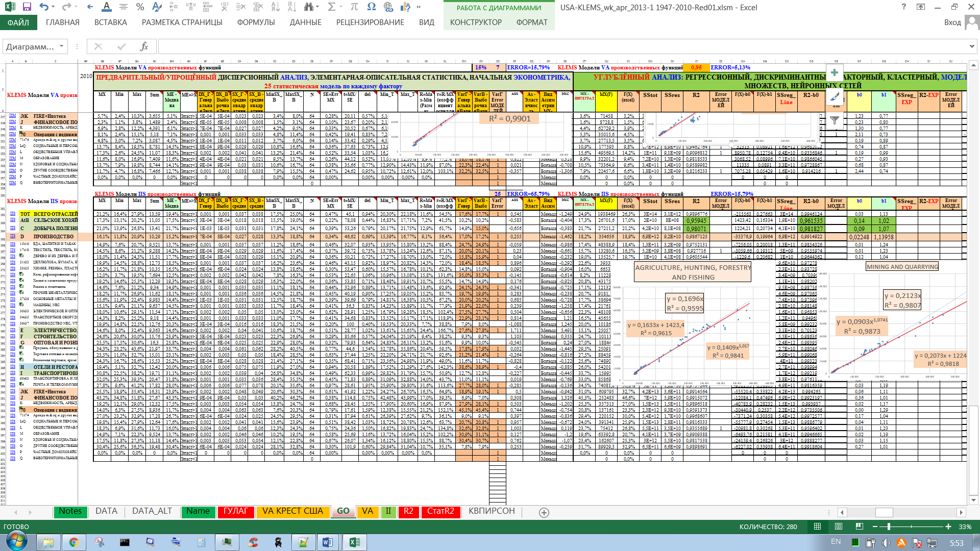Open the Name Box dropdown arrow
The image size is (980, 551).
click(x=61, y=46)
